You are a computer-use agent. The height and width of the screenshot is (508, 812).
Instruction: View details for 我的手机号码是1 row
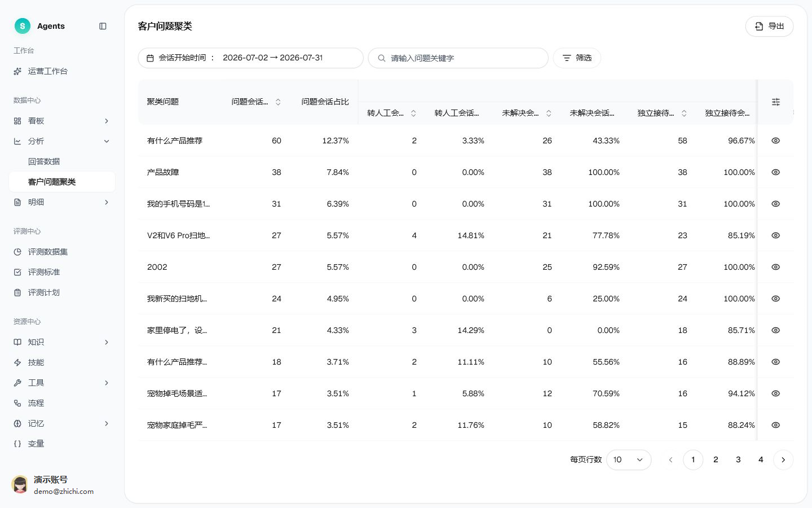click(776, 204)
